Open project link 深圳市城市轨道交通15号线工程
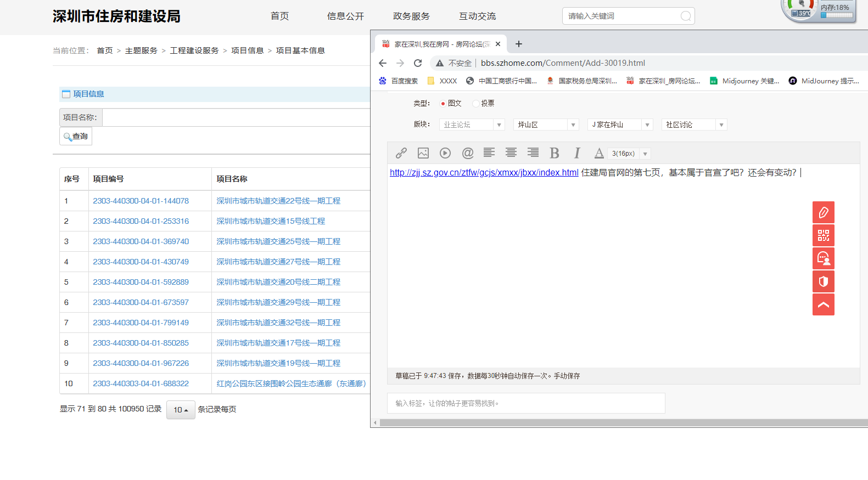868x480 pixels. coord(271,221)
